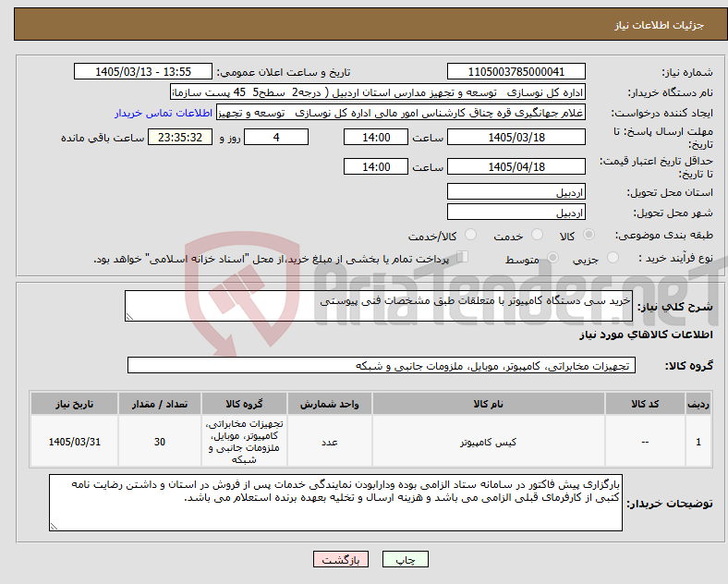Image resolution: width=728 pixels, height=584 pixels.
Task: Click the remaining days field showing 4
Action: pos(276,137)
